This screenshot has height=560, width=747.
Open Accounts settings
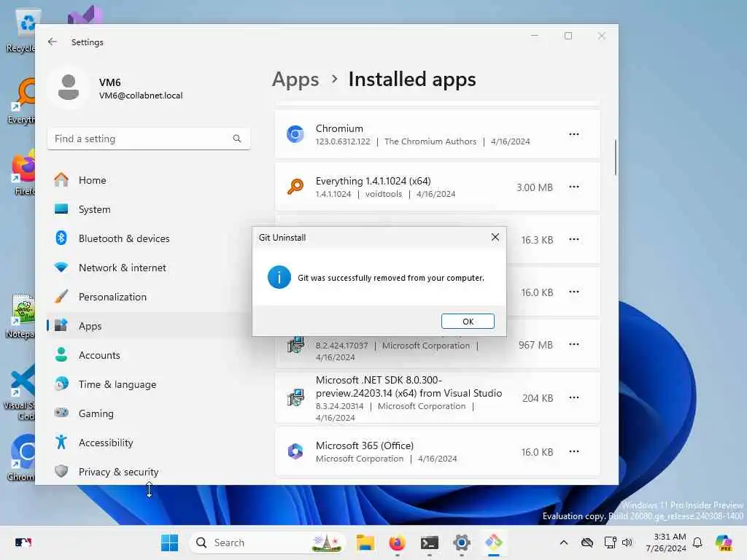(147, 355)
